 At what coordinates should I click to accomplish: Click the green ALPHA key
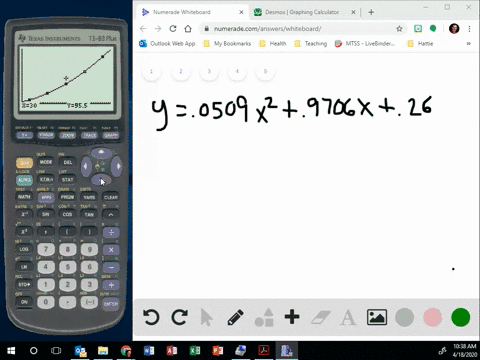25,180
